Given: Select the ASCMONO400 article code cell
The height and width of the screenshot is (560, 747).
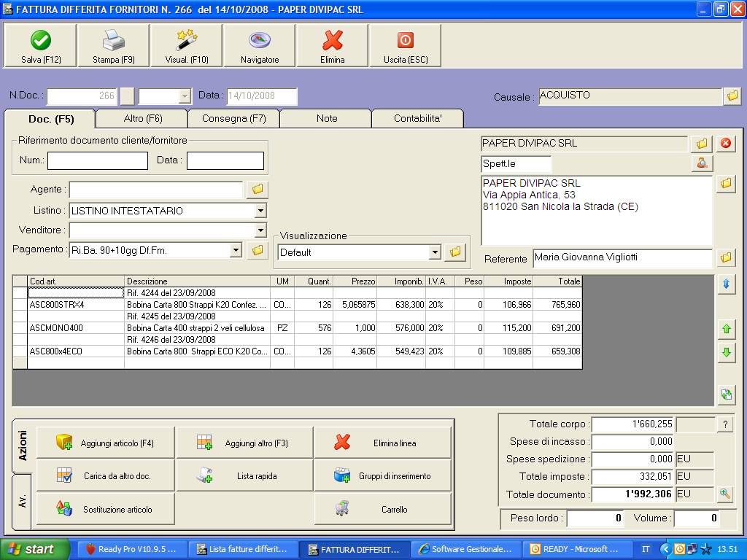Looking at the screenshot, I should pyautogui.click(x=76, y=328).
